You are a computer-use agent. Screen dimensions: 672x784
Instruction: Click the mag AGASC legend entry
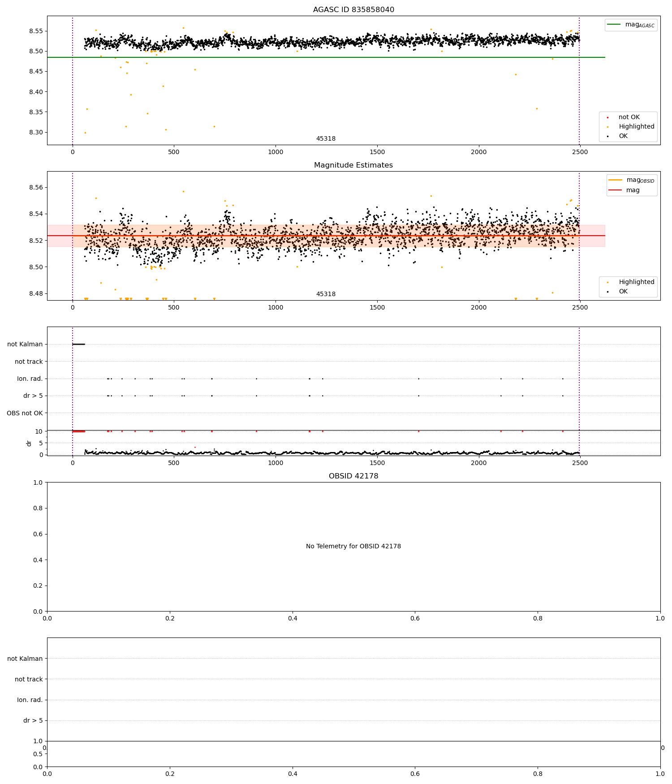tap(631, 25)
